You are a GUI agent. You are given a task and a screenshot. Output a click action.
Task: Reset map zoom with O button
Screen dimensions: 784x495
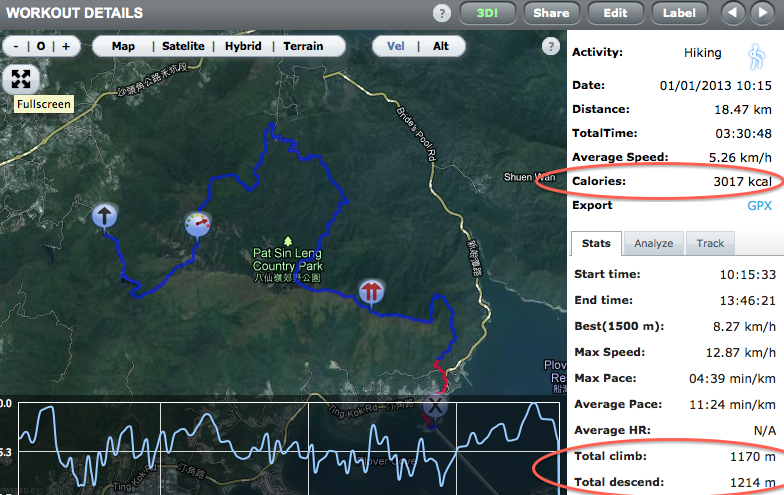tap(41, 46)
